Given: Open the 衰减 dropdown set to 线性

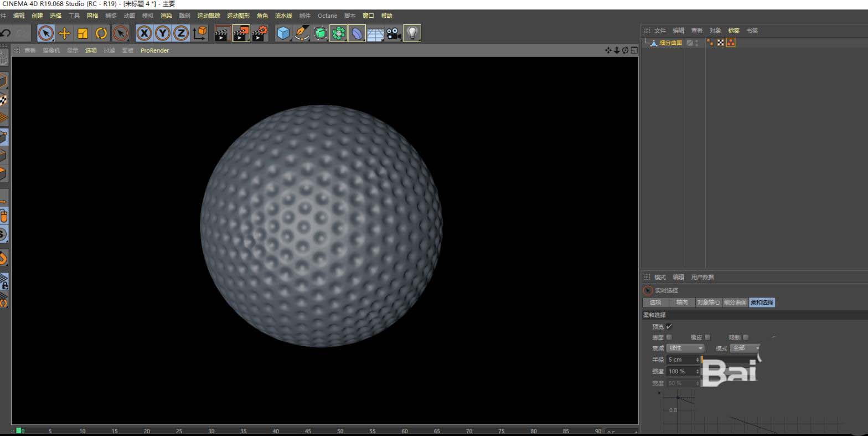Looking at the screenshot, I should [x=685, y=348].
